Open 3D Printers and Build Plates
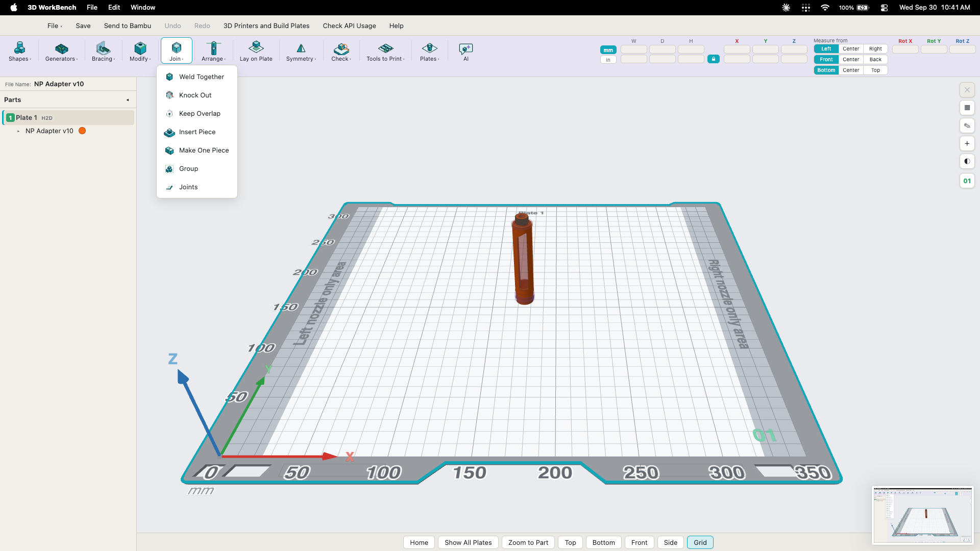 coord(266,26)
